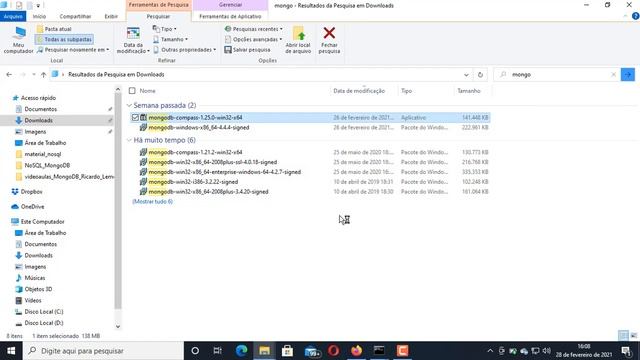Open Microsoft Edge from taskbar

tap(241, 351)
